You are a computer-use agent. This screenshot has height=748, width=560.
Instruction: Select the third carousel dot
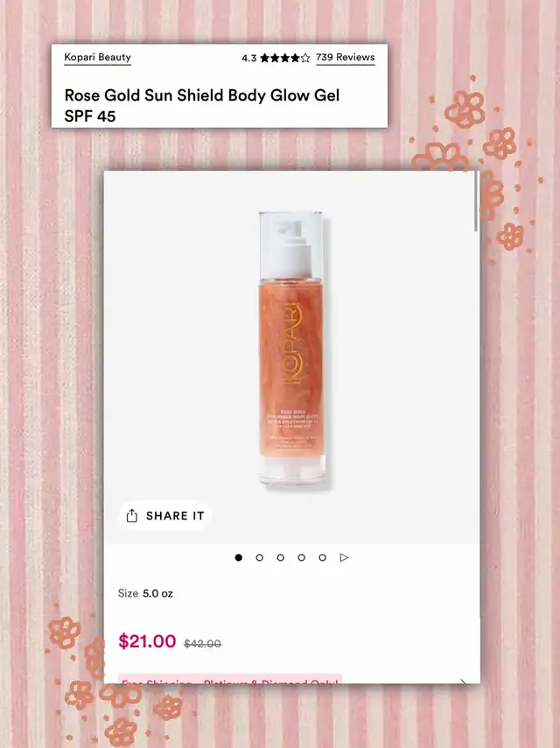tap(281, 557)
